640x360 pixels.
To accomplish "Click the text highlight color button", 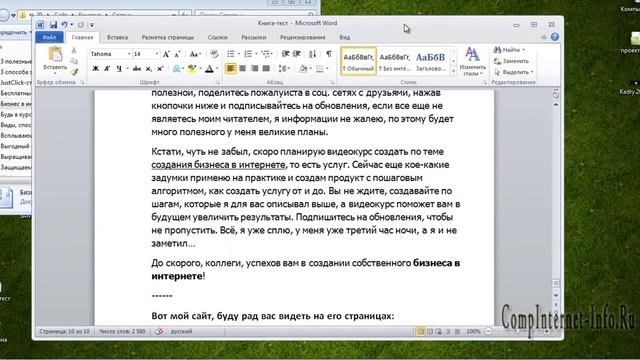I will 192,69.
